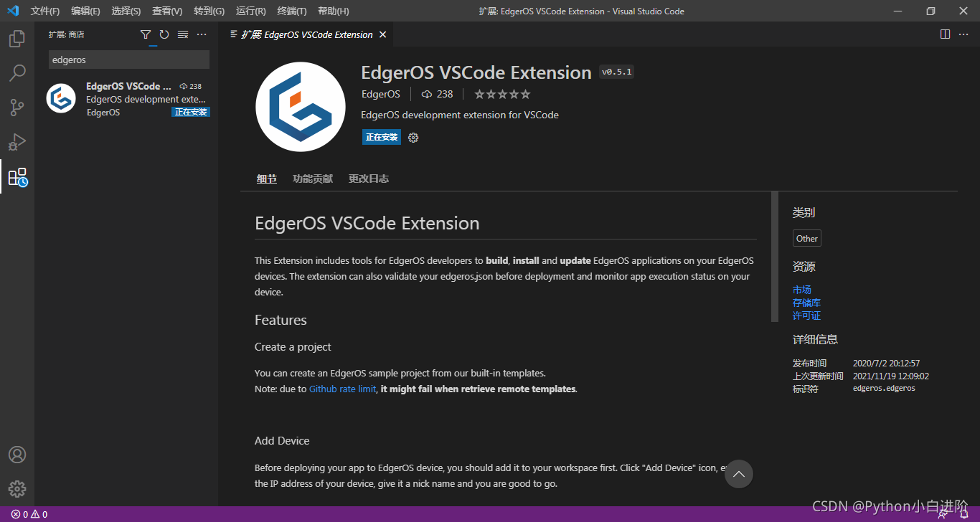Open the 编辑(E) menu
Viewport: 980px width, 522px height.
[85, 11]
